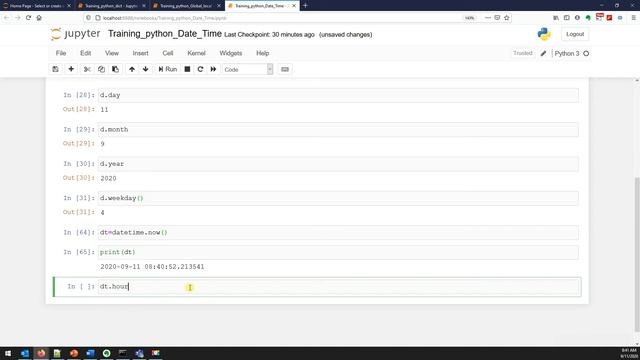
Task: Click the Python 3 kernel indicator circle
Action: click(586, 53)
